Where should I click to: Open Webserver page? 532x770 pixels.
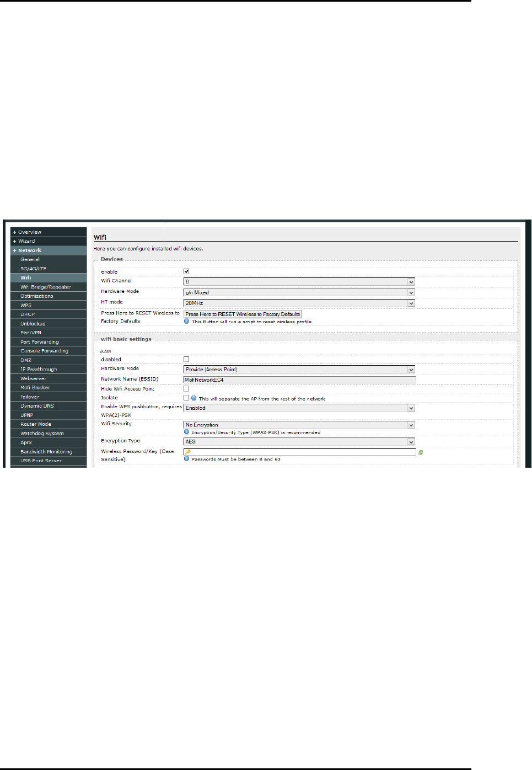pos(49,378)
